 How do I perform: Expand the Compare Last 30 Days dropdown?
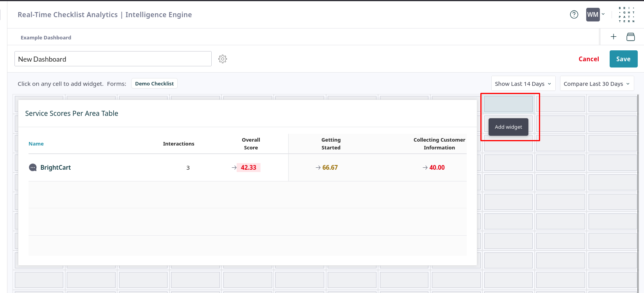click(596, 84)
